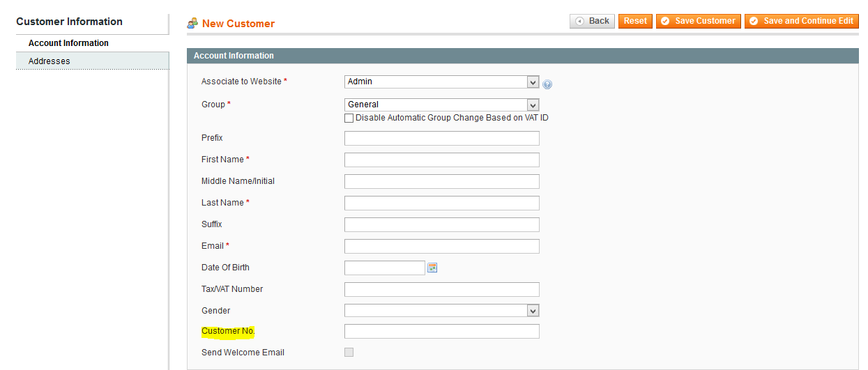Screen dimensions: 868x370
Task: Expand the Group dropdown showing General
Action: click(x=442, y=105)
